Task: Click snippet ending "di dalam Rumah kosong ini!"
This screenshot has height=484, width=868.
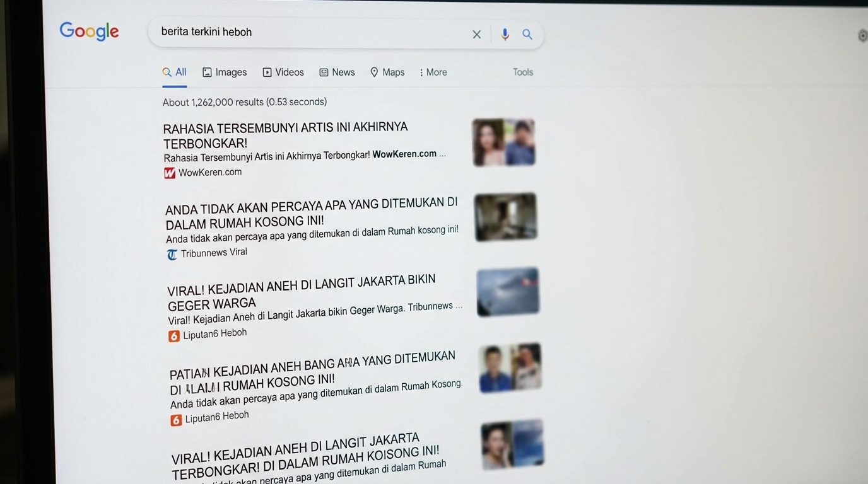Action: tap(312, 234)
